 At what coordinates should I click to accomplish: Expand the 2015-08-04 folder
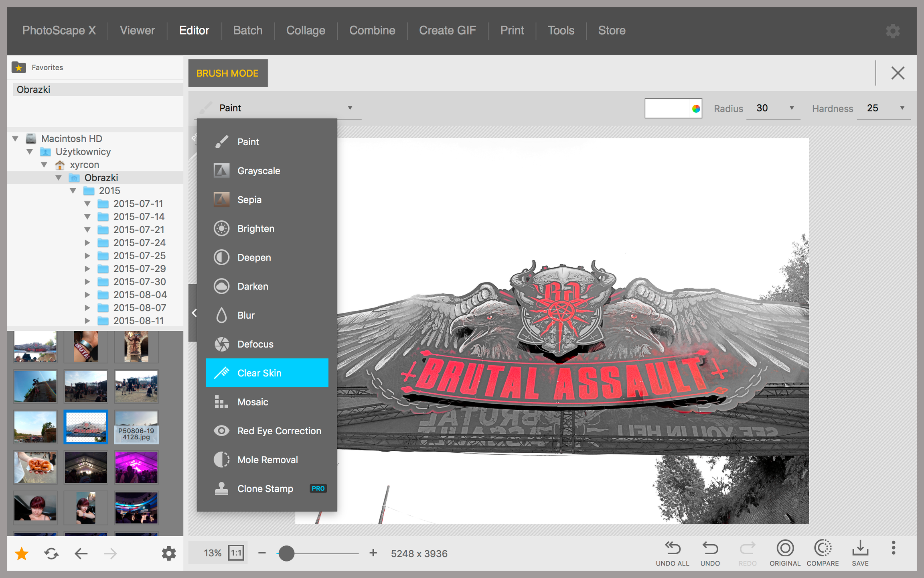87,295
